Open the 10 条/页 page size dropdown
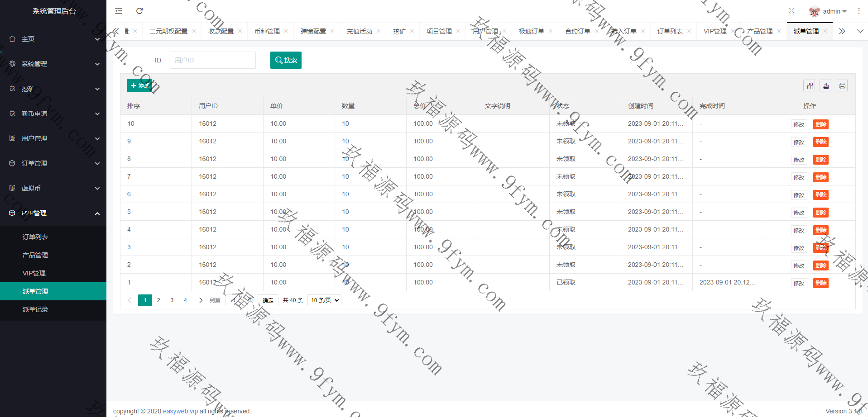This screenshot has width=868, height=417. tap(325, 300)
